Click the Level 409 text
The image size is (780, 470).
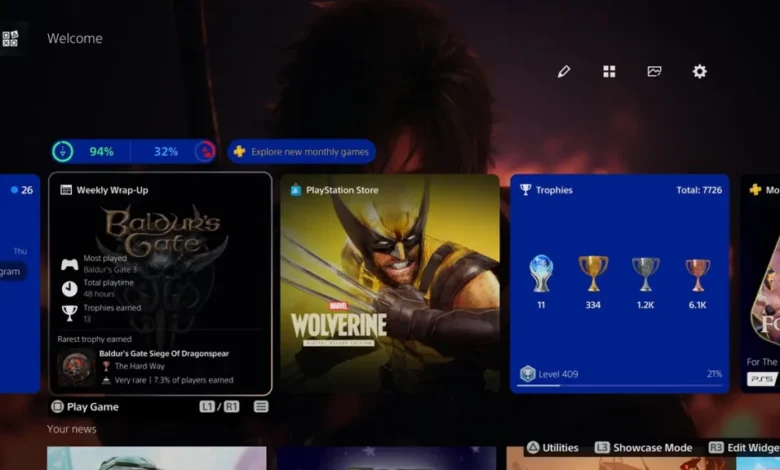tap(558, 374)
